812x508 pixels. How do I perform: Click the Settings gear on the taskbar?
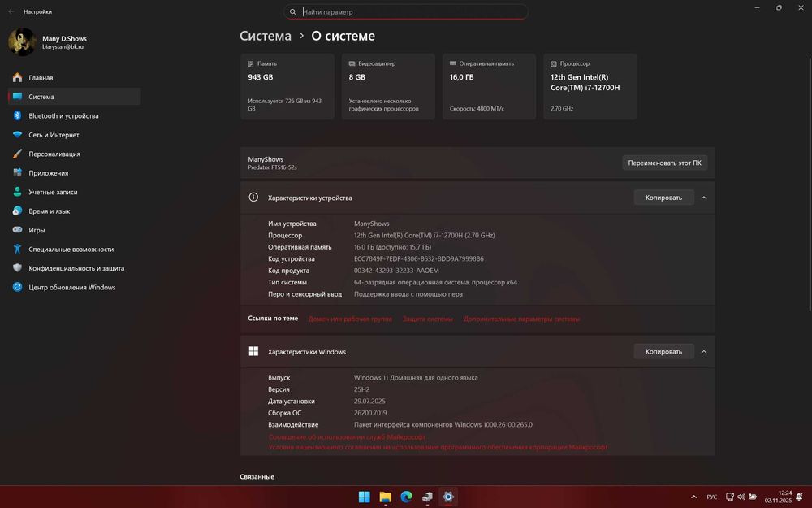pos(448,497)
